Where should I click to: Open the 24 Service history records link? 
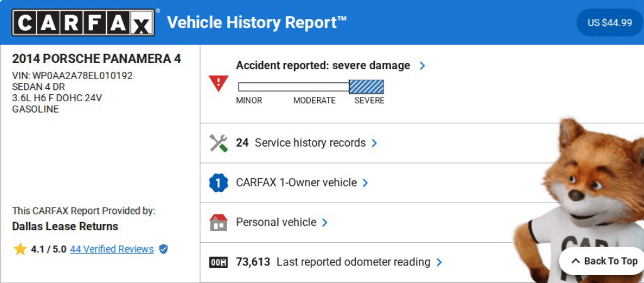click(301, 143)
